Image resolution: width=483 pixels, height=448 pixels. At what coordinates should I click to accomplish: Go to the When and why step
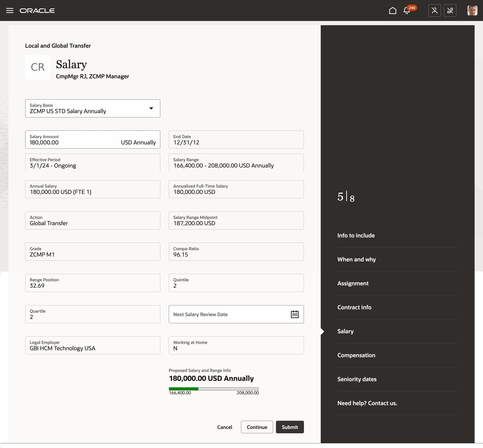coord(356,259)
